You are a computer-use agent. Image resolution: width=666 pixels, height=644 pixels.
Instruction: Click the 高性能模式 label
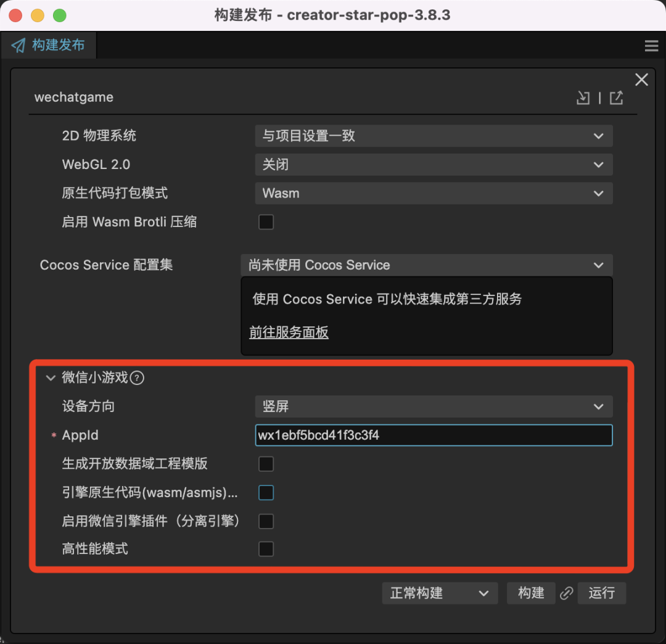click(x=95, y=549)
